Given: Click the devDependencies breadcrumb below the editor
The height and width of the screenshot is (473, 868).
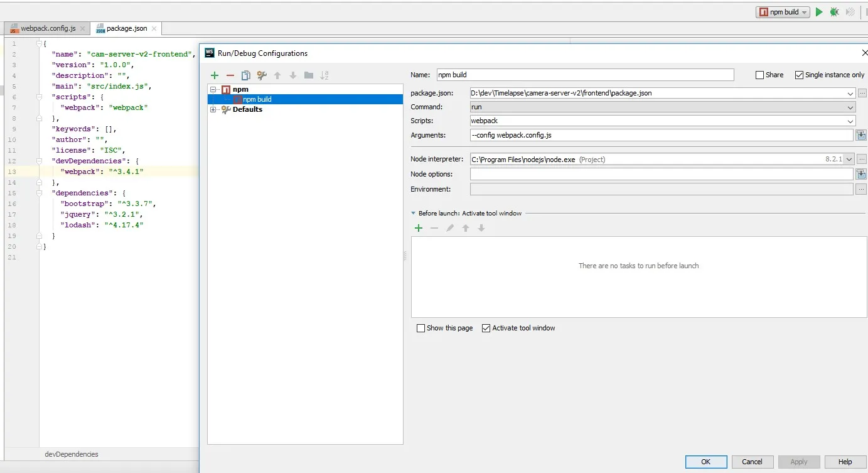Looking at the screenshot, I should [x=72, y=454].
